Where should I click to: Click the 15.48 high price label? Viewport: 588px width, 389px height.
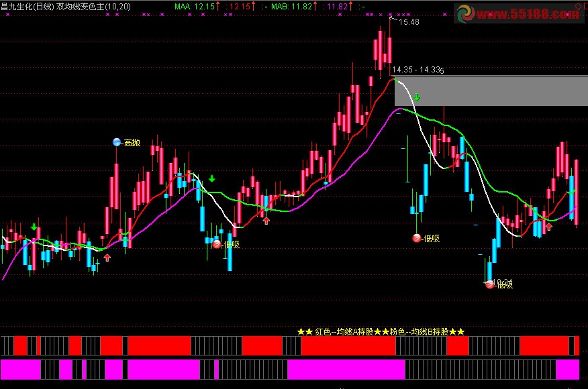pos(409,21)
